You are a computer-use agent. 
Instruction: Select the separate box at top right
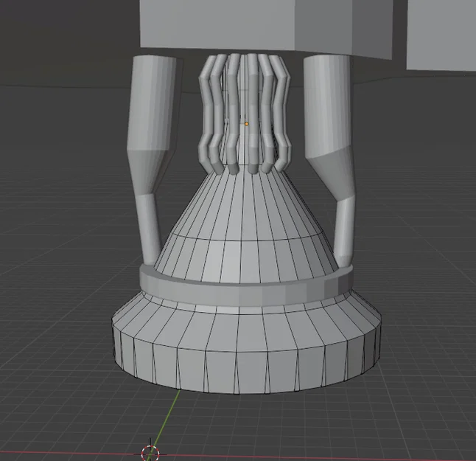(x=441, y=35)
